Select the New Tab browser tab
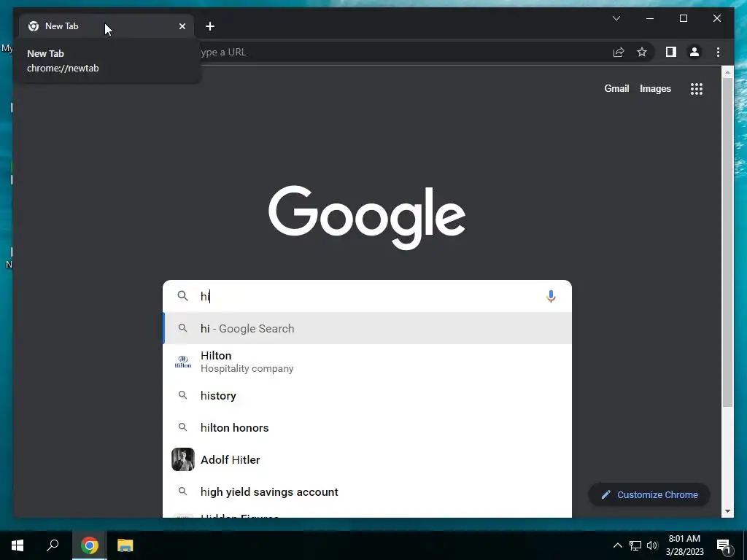The height and width of the screenshot is (560, 747). point(107,26)
